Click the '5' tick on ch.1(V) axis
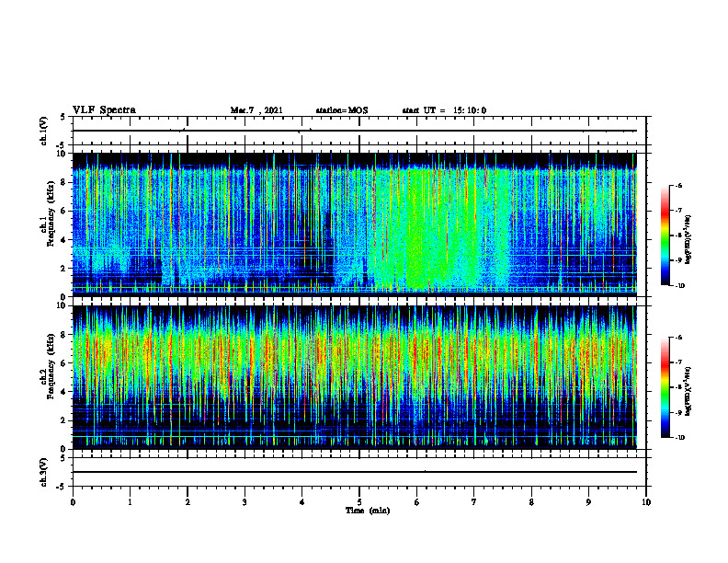Image resolution: width=728 pixels, height=563 pixels. coord(63,118)
